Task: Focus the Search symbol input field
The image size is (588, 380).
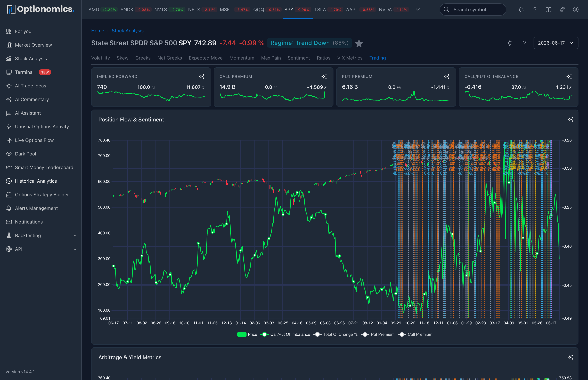Action: point(473,10)
